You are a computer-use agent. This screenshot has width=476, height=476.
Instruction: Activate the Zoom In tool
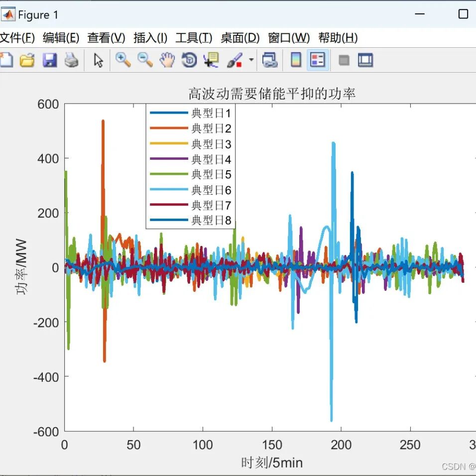pos(123,60)
